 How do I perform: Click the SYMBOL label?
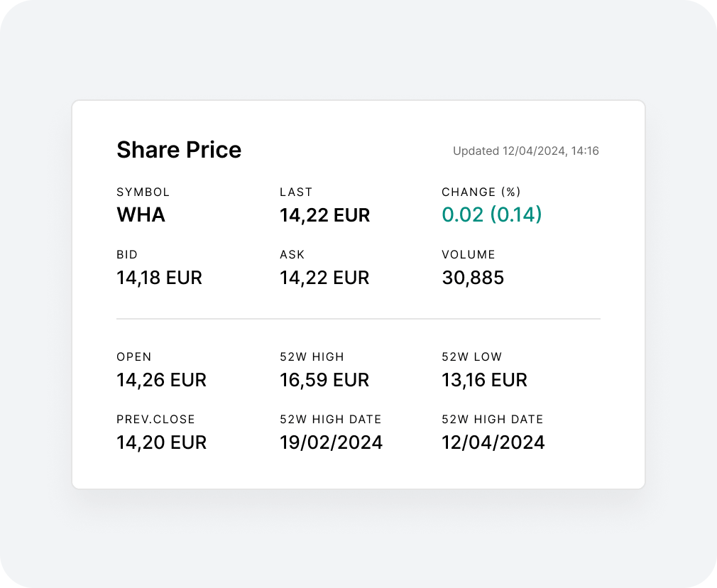143,192
